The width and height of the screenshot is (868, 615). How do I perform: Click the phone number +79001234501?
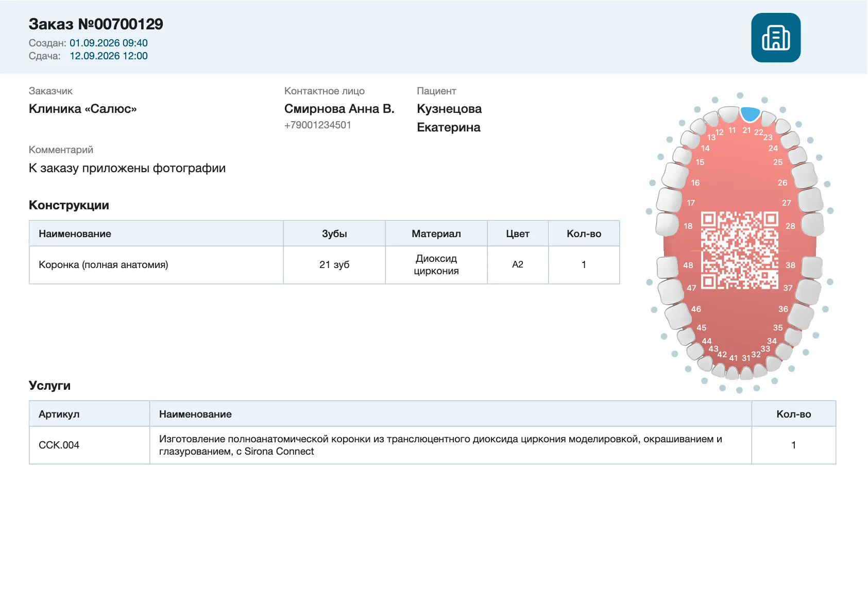click(318, 125)
